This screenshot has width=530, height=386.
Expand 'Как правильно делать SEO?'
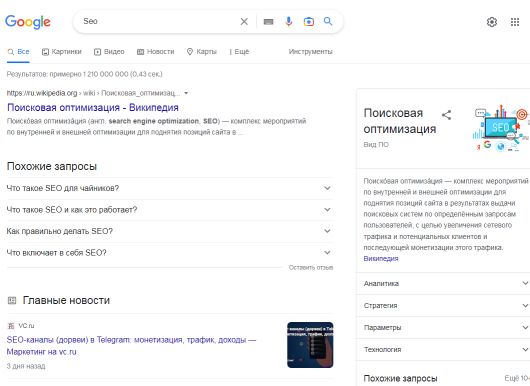click(170, 231)
